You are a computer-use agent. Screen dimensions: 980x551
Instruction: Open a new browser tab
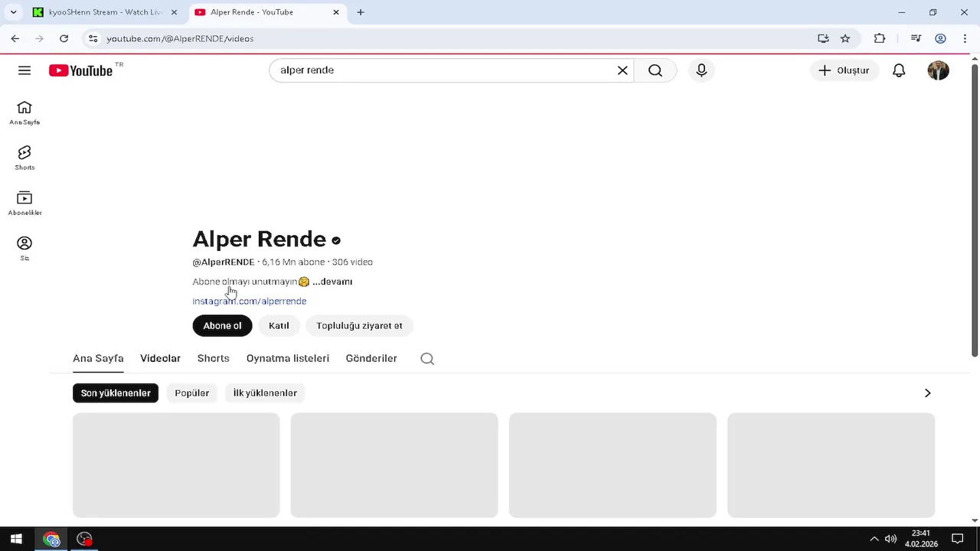tap(361, 12)
